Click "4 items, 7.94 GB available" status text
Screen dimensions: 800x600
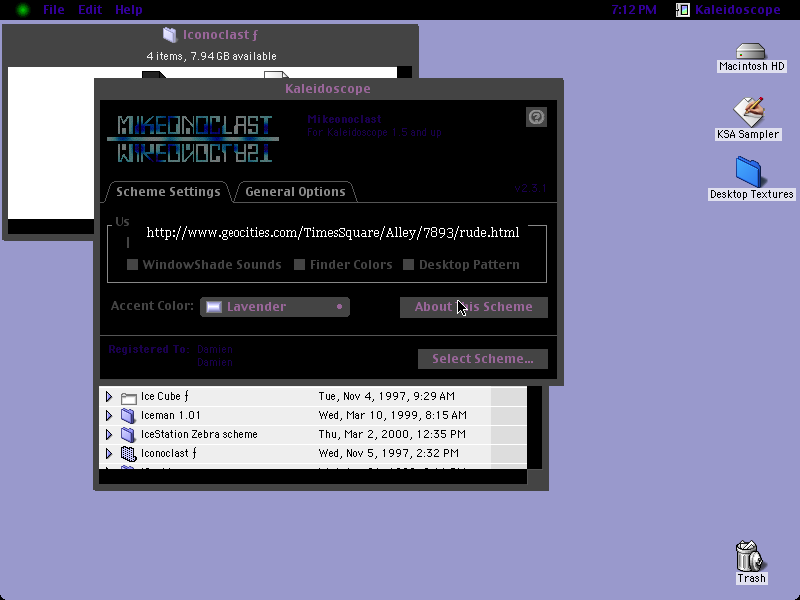point(211,56)
